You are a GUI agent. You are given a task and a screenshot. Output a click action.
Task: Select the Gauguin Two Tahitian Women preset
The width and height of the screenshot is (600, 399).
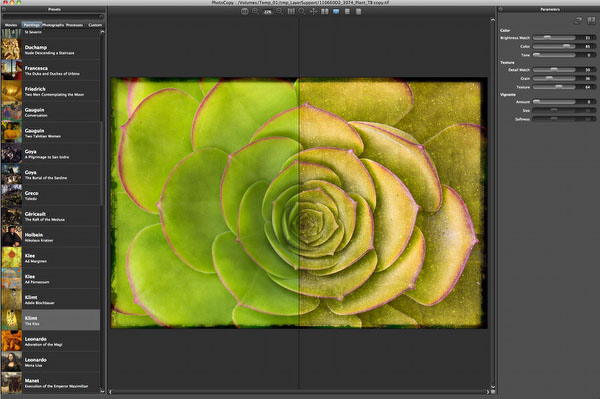click(x=50, y=132)
